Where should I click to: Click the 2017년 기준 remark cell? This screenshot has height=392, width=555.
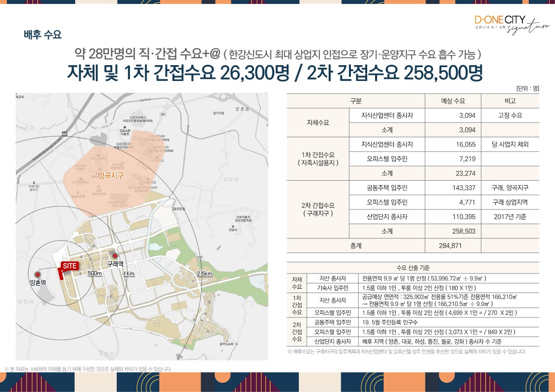[x=510, y=216]
